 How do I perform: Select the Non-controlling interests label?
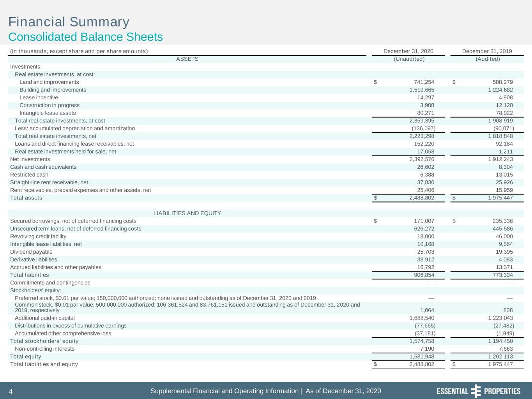[44, 349]
